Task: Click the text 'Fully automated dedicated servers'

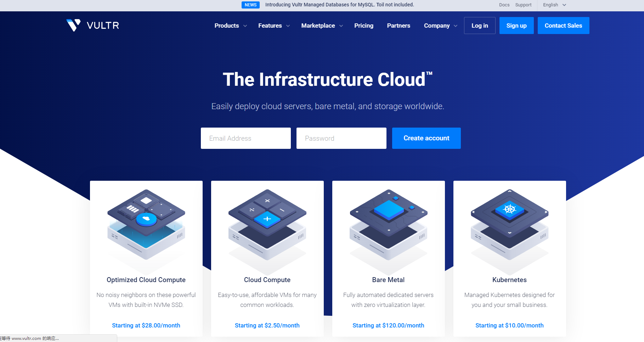Action: click(388, 295)
